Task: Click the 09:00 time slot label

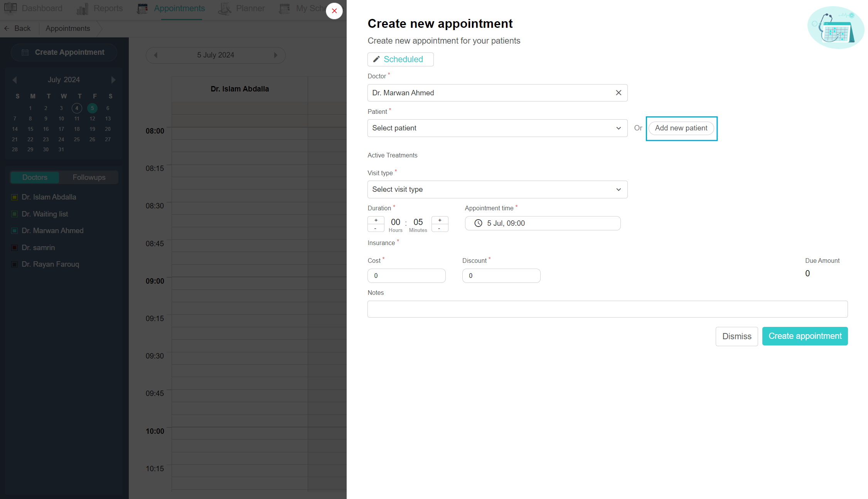Action: (x=155, y=281)
